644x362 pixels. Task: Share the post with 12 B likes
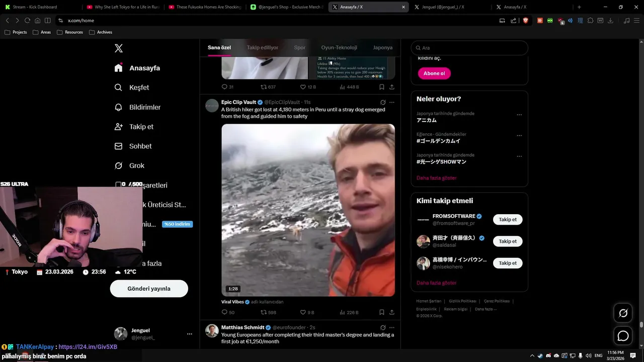392,87
